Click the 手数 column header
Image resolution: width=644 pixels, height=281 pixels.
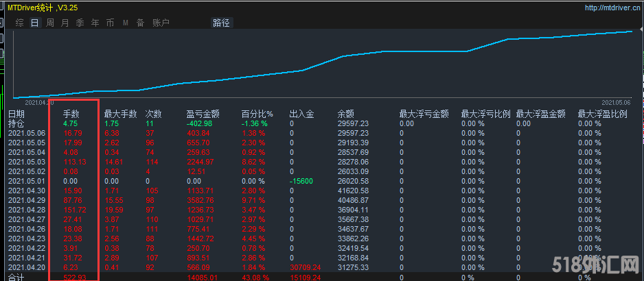[71, 114]
